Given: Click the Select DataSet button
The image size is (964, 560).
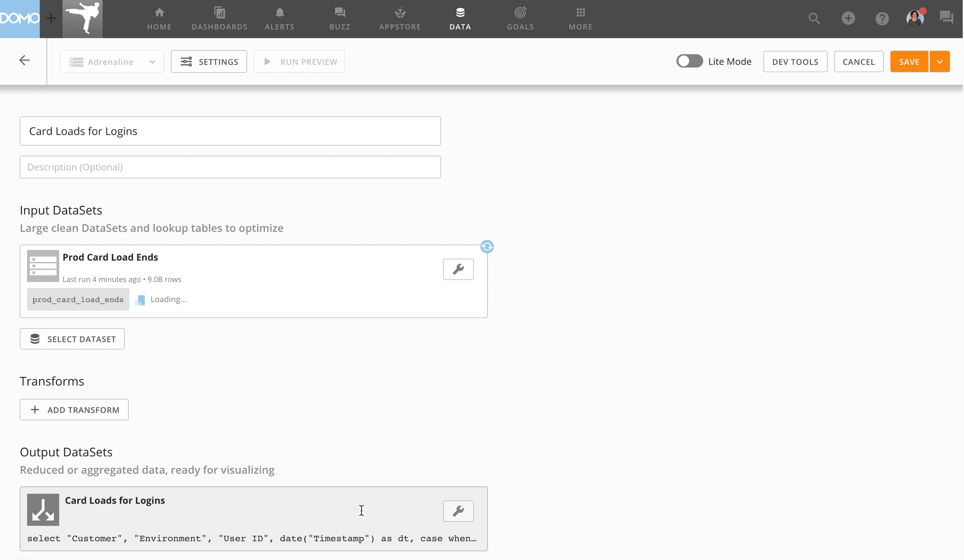Looking at the screenshot, I should pyautogui.click(x=72, y=339).
